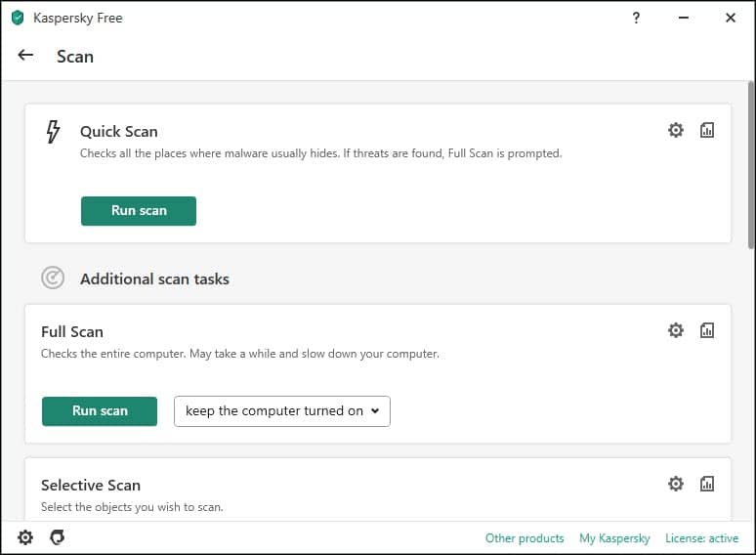This screenshot has width=756, height=555.
Task: Click the Quick Scan lightning icon
Action: point(53,132)
